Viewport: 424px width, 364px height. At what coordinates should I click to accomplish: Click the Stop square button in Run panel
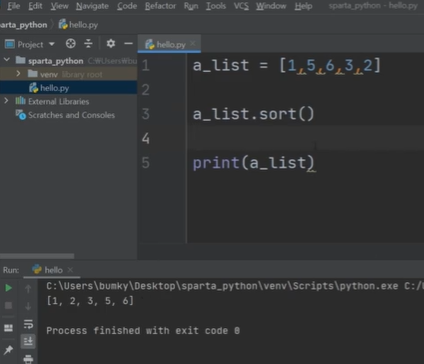point(9,305)
